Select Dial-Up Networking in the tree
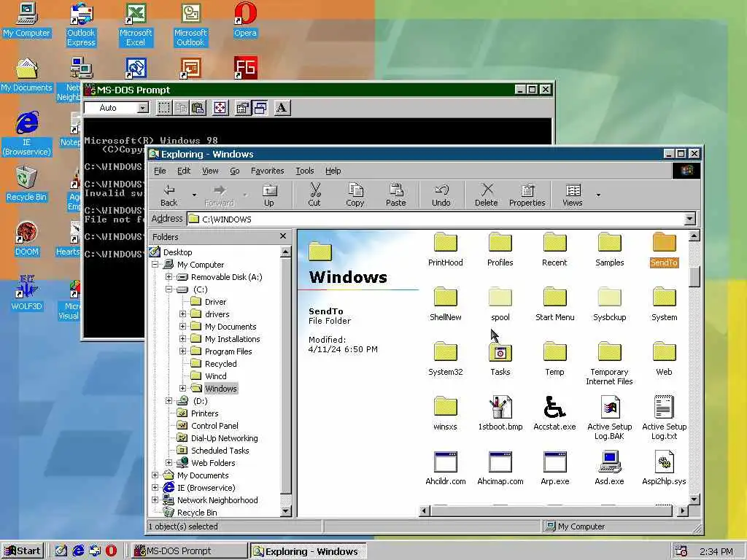Image resolution: width=747 pixels, height=560 pixels. pyautogui.click(x=225, y=438)
